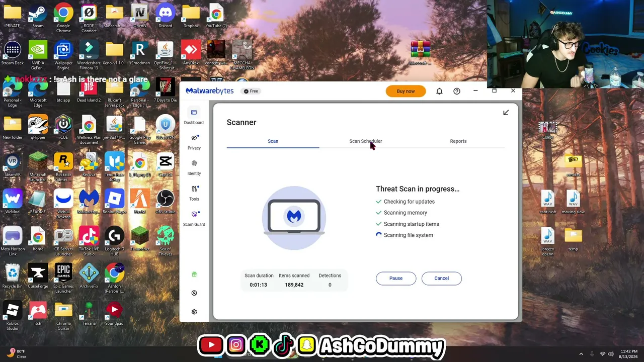The width and height of the screenshot is (644, 362).
Task: Select the AnyDesk desktop shortcut
Action: point(191,54)
